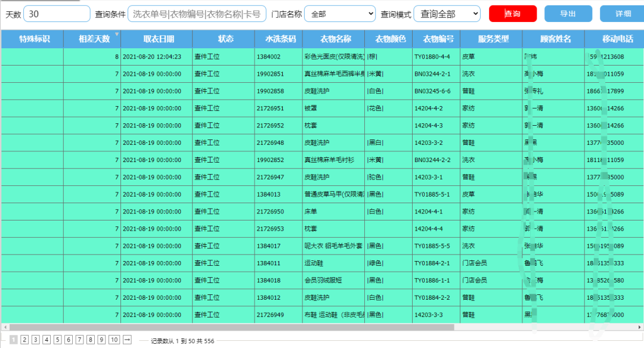The height and width of the screenshot is (348, 644).
Task: Select barcode cell 1384012
Action: click(278, 298)
